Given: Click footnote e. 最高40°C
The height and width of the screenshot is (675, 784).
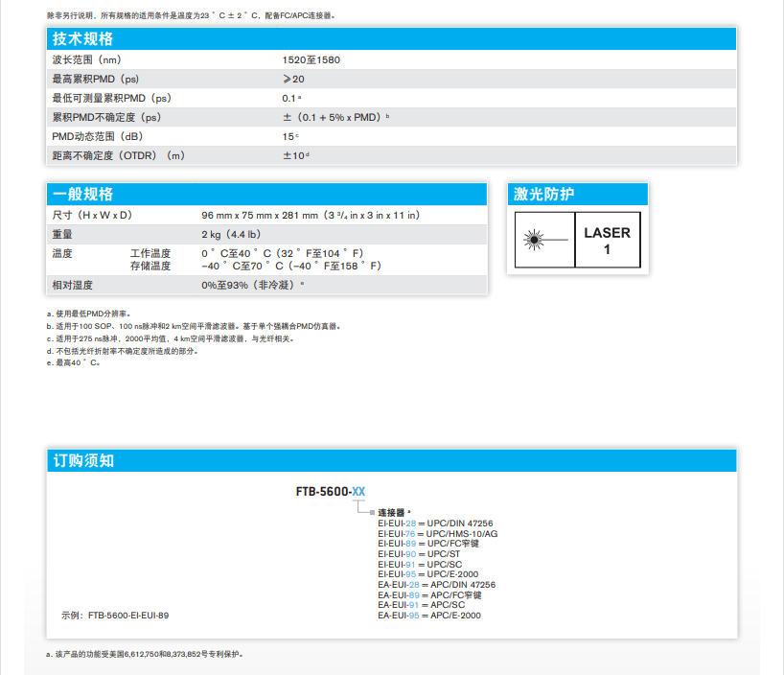Looking at the screenshot, I should coord(74,362).
